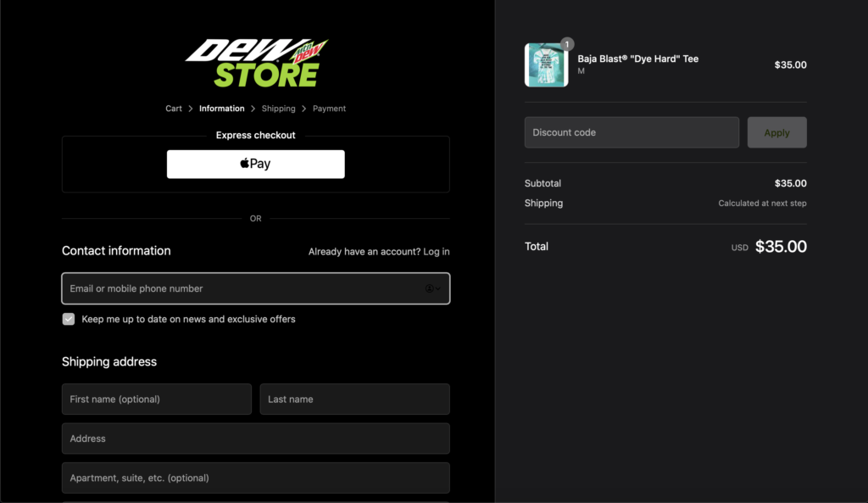Pay with the Apple Pay button
The image size is (868, 503).
click(x=255, y=164)
